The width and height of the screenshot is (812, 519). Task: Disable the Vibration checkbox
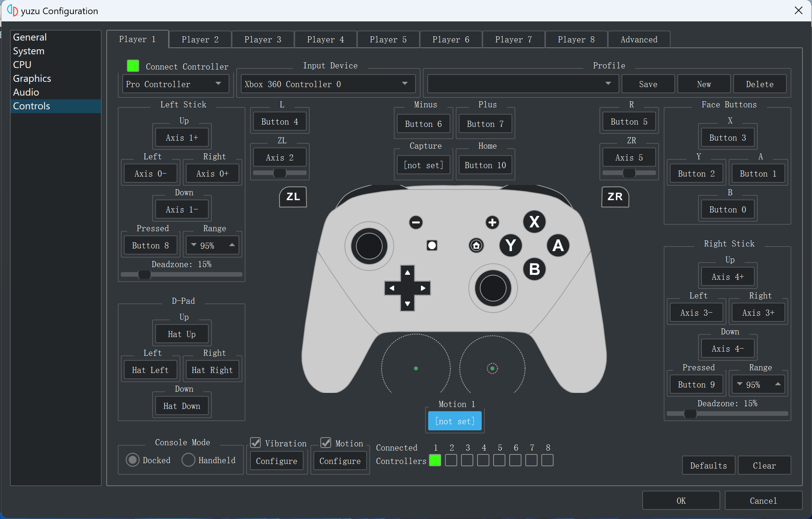click(255, 443)
